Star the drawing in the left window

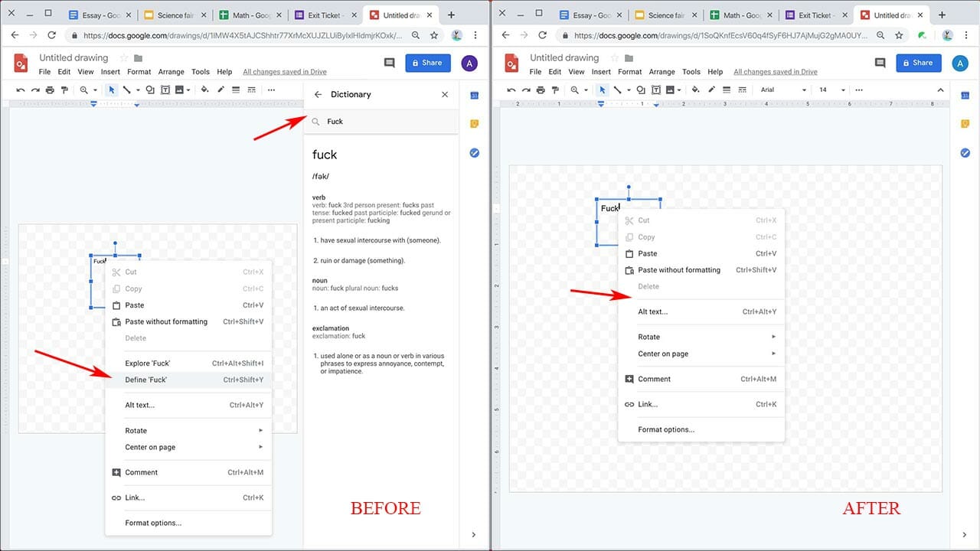tap(122, 58)
